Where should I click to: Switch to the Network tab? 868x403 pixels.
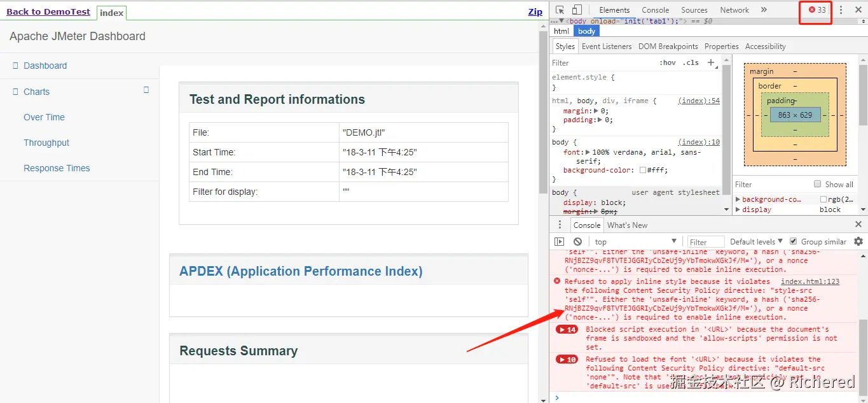(734, 10)
